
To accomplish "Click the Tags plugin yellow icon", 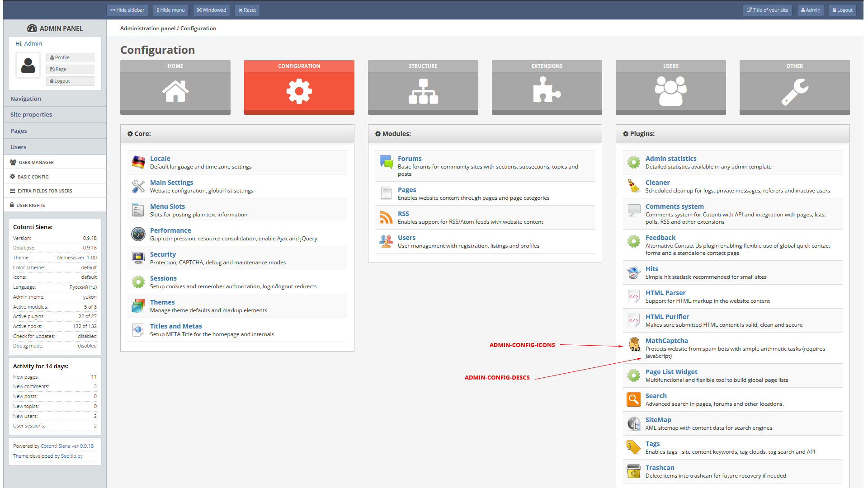I will point(633,447).
